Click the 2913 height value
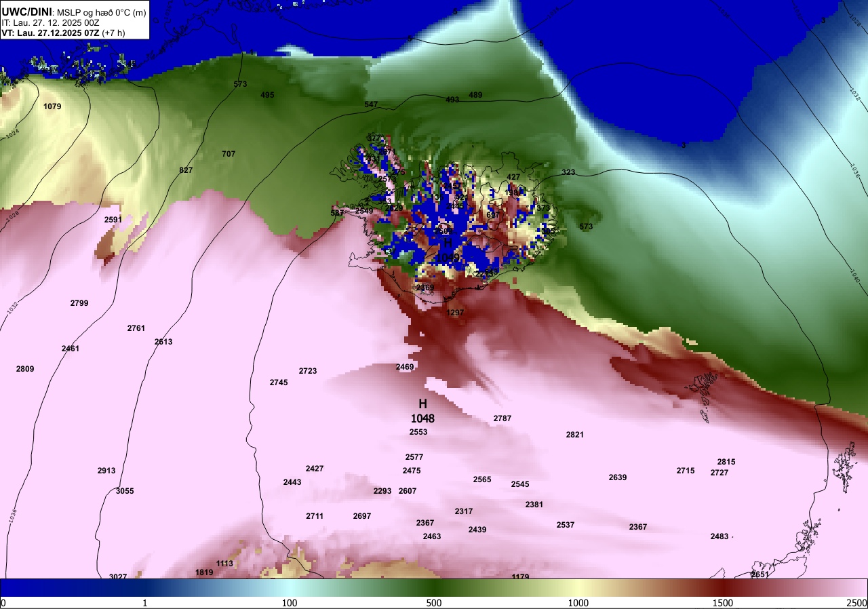 click(106, 471)
